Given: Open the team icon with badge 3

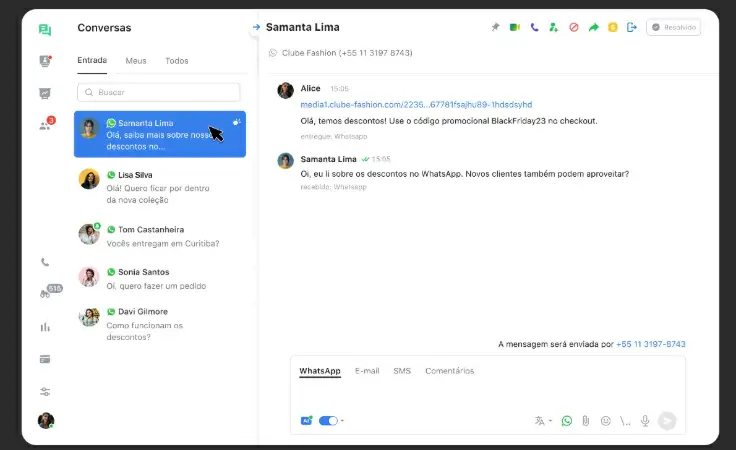Looking at the screenshot, I should [46, 124].
